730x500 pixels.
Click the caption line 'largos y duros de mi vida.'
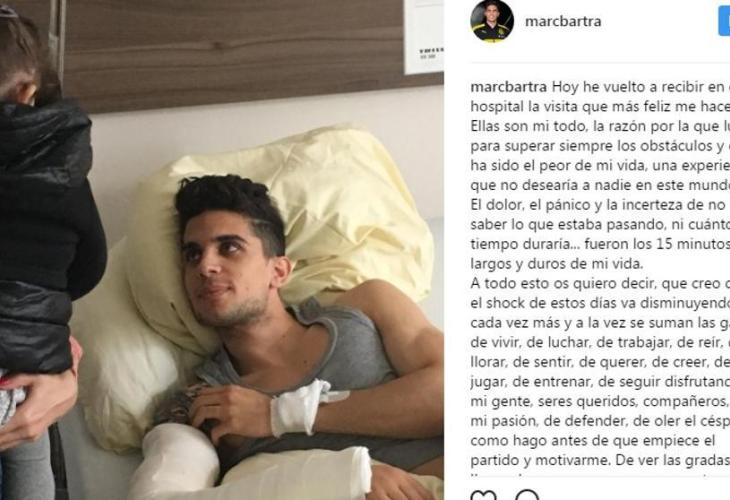click(557, 264)
